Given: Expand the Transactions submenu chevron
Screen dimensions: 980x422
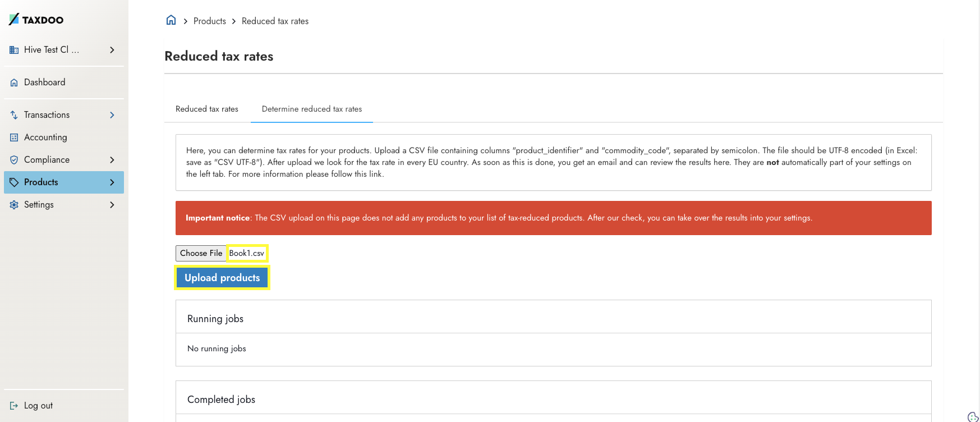Looking at the screenshot, I should pyautogui.click(x=112, y=115).
